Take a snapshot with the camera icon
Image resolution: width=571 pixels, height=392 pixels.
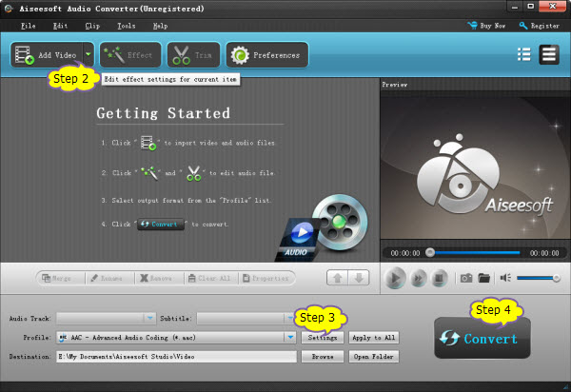pos(466,278)
